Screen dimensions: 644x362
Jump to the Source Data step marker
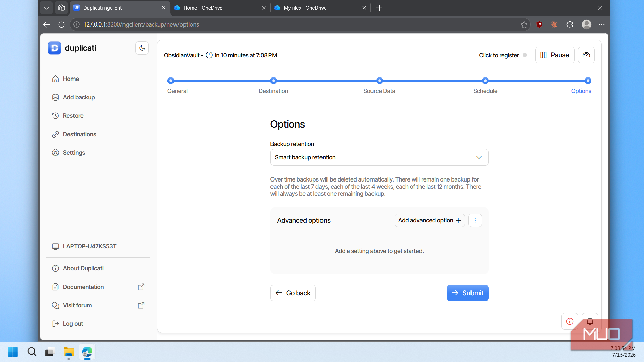(x=380, y=81)
